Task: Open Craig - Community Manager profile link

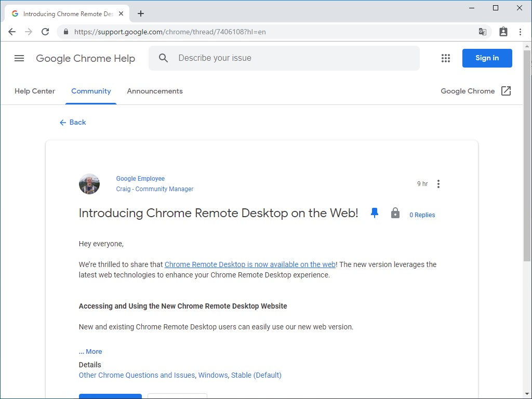Action: click(x=155, y=189)
